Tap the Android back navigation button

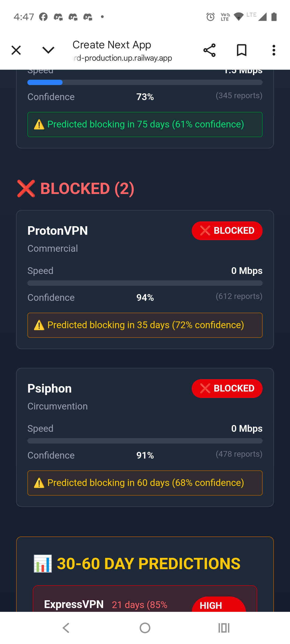[x=66, y=628]
